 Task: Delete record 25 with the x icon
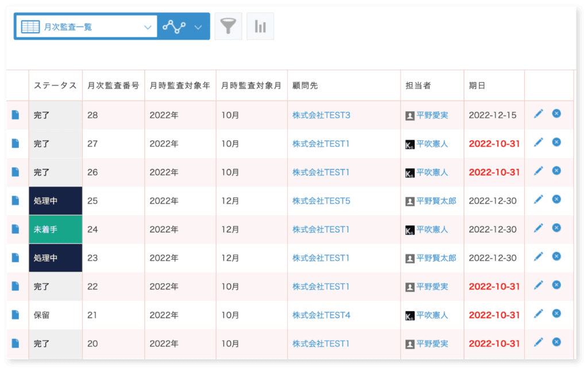(556, 199)
